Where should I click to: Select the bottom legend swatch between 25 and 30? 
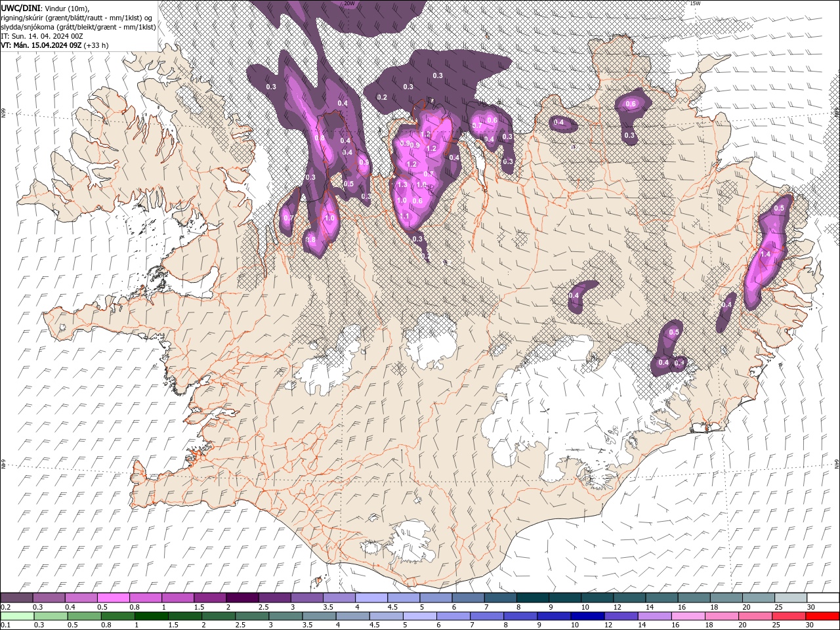789,616
